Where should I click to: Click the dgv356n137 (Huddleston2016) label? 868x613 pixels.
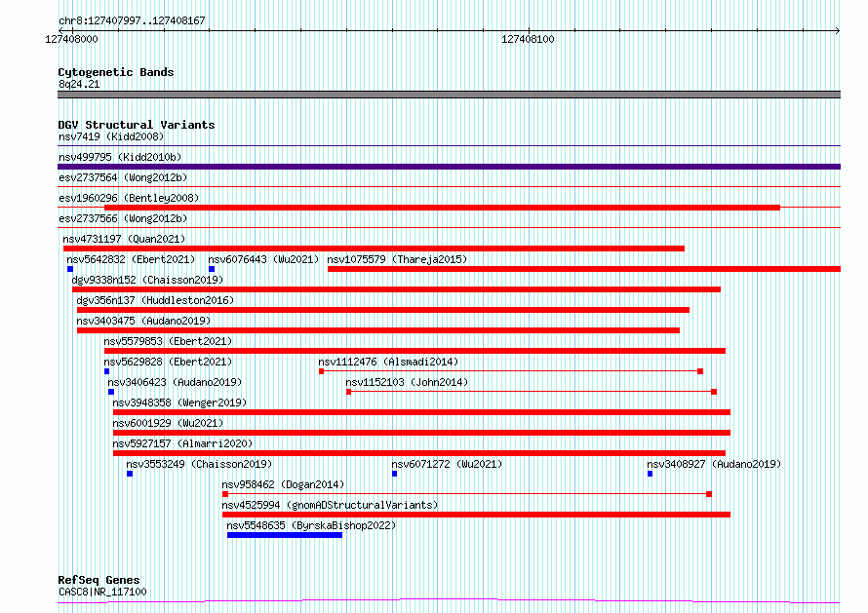click(155, 300)
